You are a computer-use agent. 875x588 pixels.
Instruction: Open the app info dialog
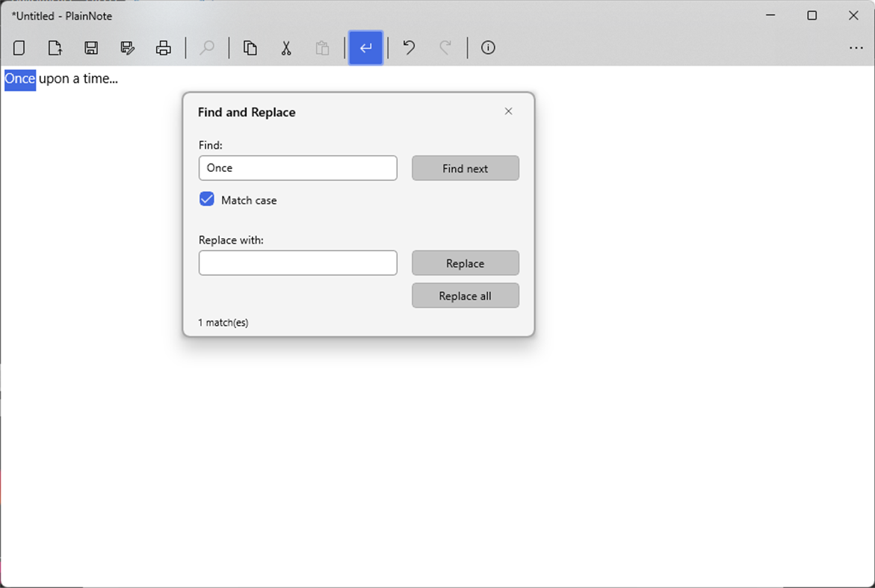488,47
